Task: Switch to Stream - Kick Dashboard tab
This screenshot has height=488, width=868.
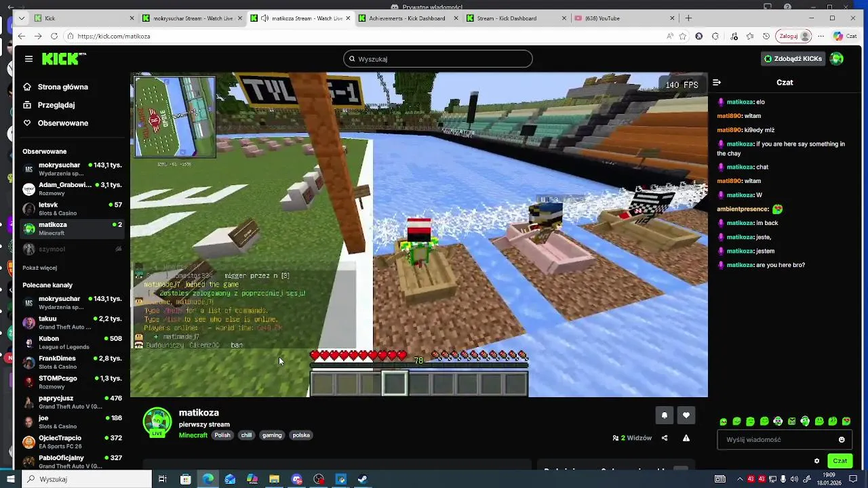Action: point(517,18)
